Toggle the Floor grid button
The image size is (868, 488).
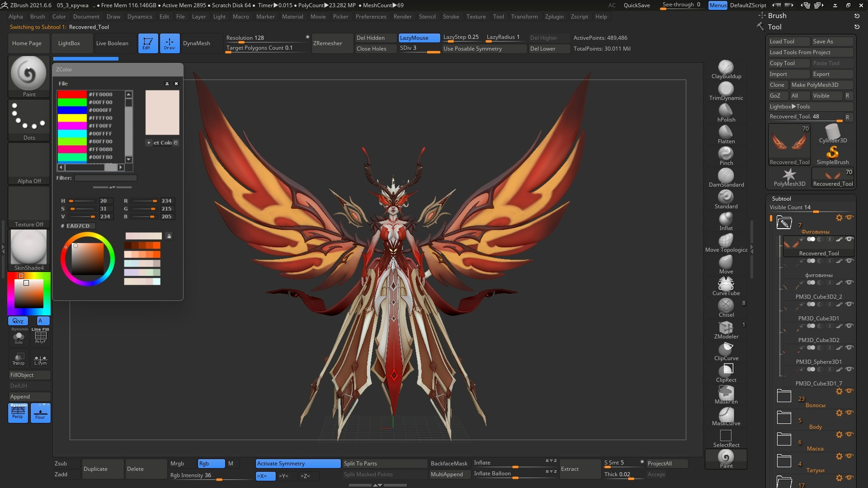point(40,413)
